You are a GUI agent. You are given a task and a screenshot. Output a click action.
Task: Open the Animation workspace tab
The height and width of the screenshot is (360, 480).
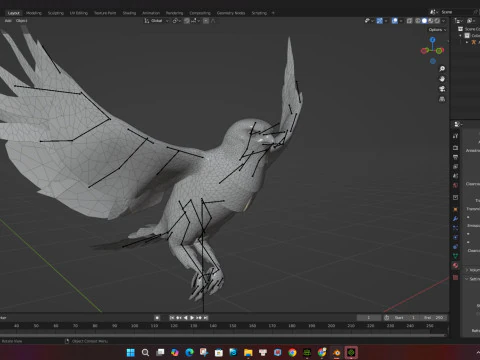pos(151,13)
